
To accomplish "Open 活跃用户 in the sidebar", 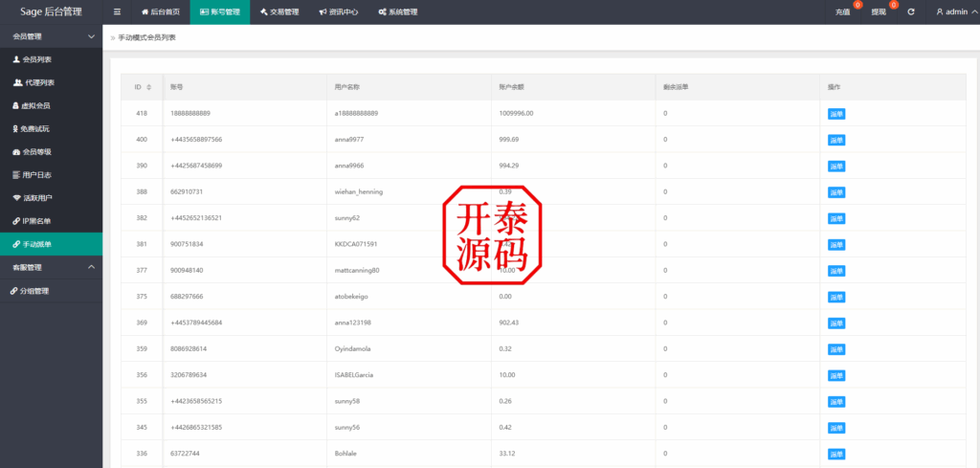I will coord(52,198).
